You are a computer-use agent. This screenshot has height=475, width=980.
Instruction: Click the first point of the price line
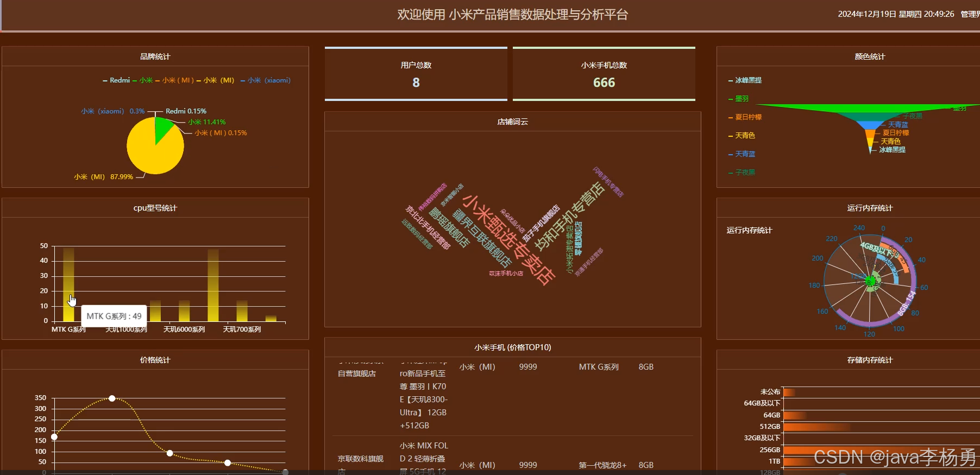tap(54, 437)
